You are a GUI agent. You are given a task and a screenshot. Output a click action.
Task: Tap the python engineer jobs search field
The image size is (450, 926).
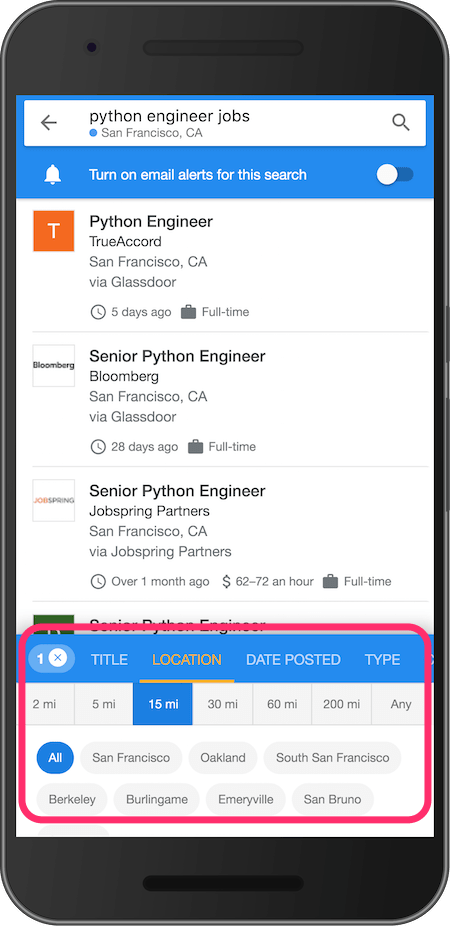pyautogui.click(x=224, y=123)
